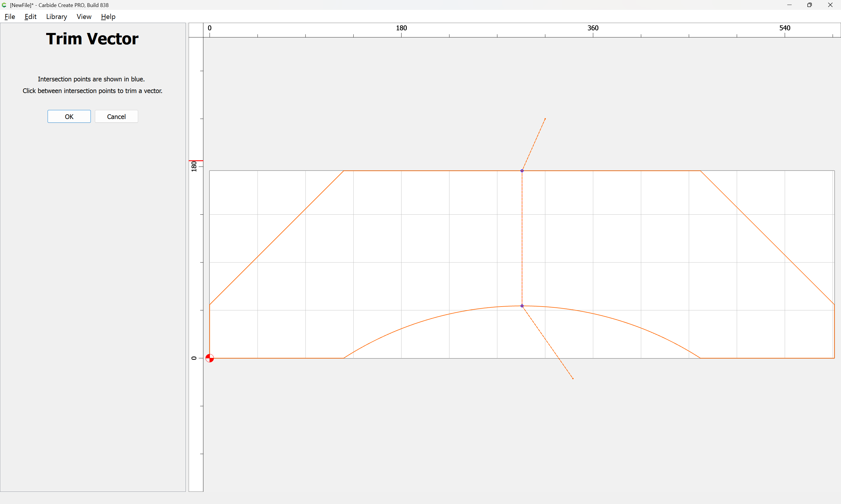841x504 pixels.
Task: Open the Help menu
Action: 108,17
